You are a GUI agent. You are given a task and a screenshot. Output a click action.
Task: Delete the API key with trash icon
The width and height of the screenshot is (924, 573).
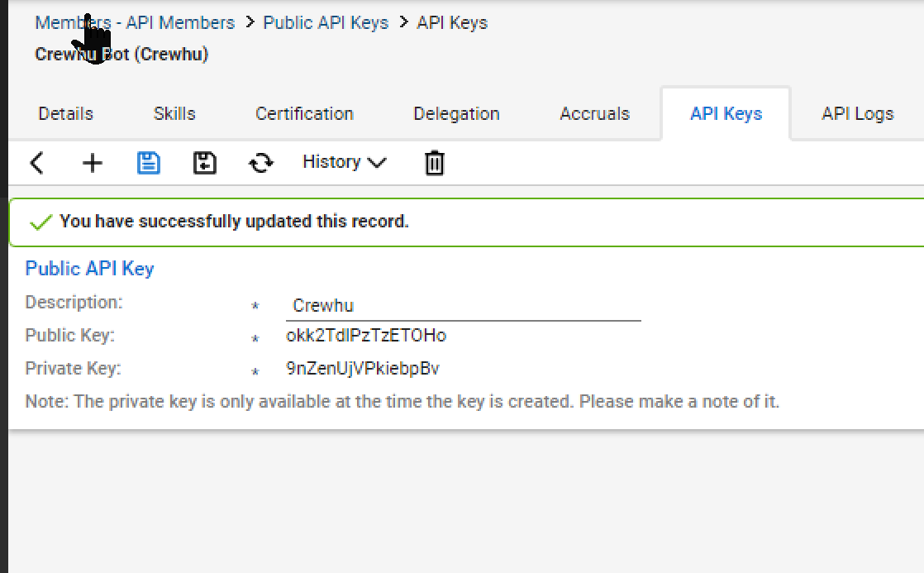click(x=434, y=163)
